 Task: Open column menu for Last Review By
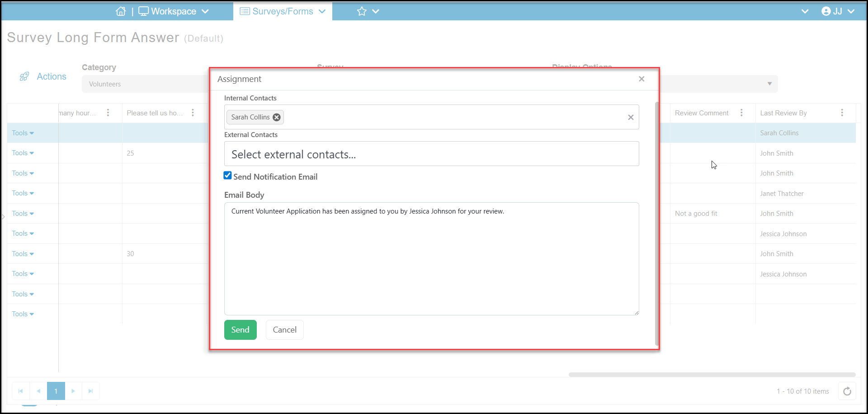click(842, 113)
